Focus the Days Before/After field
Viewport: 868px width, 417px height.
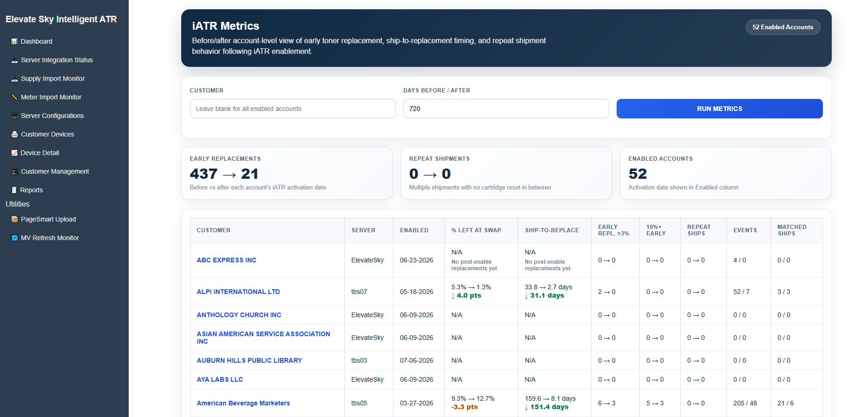(506, 109)
